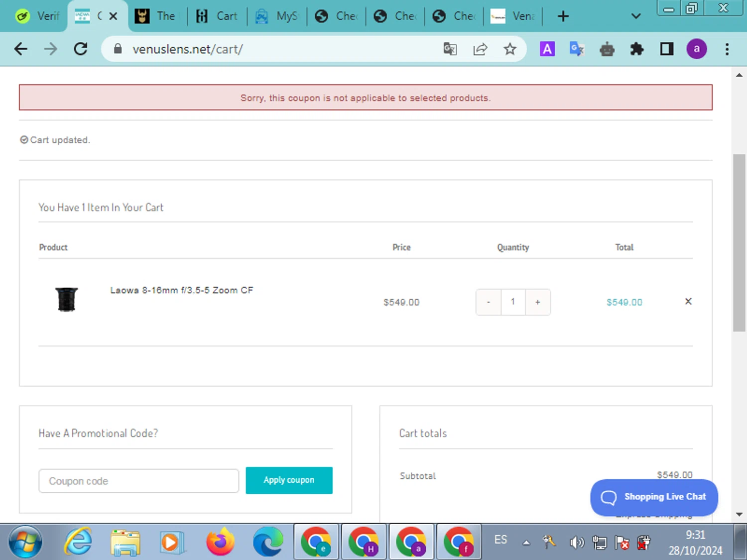This screenshot has height=560, width=747.
Task: Open Windows Media Player in the taskbar
Action: click(x=172, y=542)
